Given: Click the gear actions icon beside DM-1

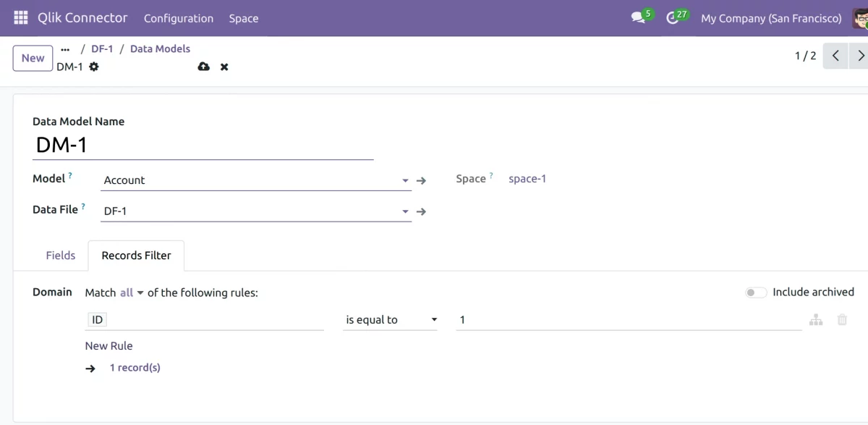Looking at the screenshot, I should 94,67.
